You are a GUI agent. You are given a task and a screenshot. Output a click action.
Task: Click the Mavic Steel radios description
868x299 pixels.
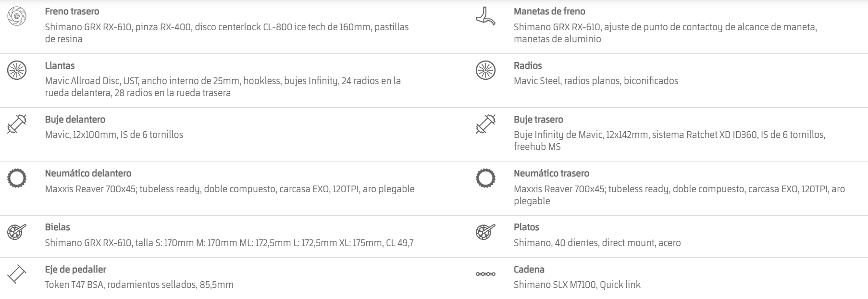coord(596,81)
